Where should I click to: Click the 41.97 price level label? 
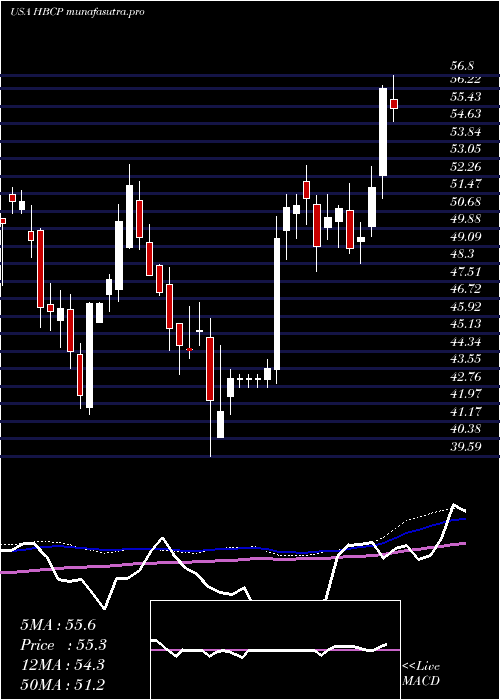465,394
